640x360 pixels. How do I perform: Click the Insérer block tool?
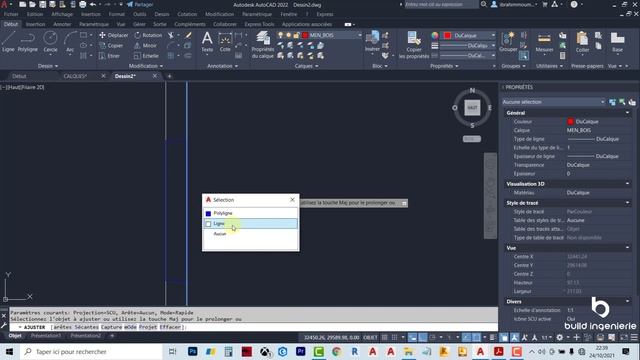(x=372, y=42)
